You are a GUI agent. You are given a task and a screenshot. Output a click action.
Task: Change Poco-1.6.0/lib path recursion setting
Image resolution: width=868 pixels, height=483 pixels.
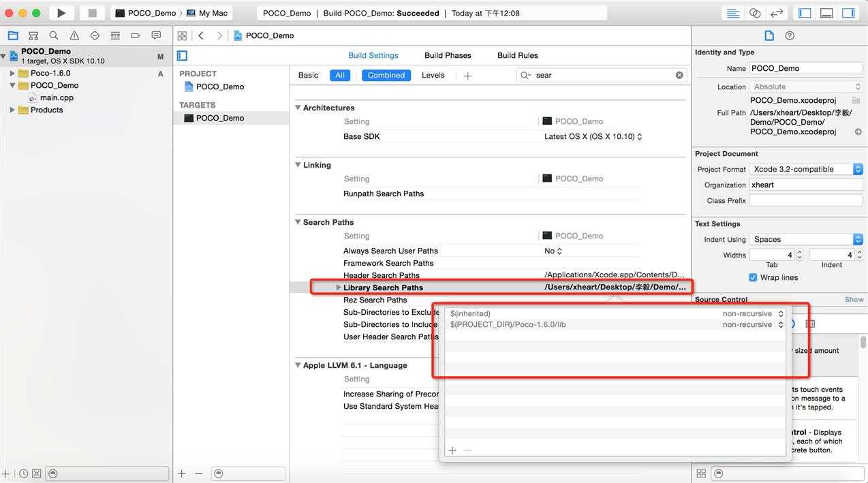[x=753, y=324]
